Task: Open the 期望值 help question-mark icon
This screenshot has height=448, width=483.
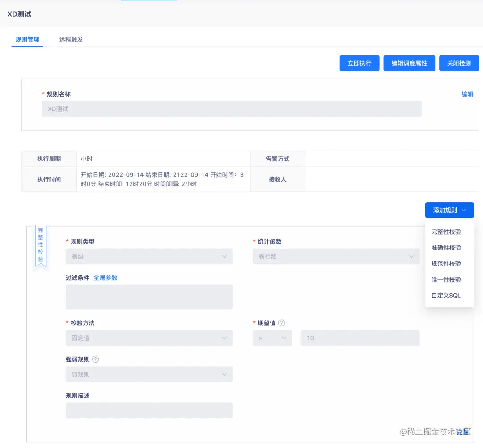Action: click(x=282, y=323)
